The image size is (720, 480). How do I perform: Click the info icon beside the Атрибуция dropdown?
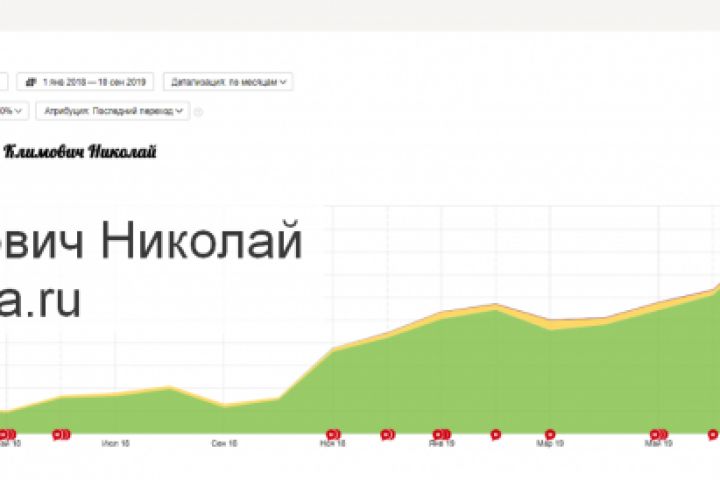pyautogui.click(x=198, y=112)
